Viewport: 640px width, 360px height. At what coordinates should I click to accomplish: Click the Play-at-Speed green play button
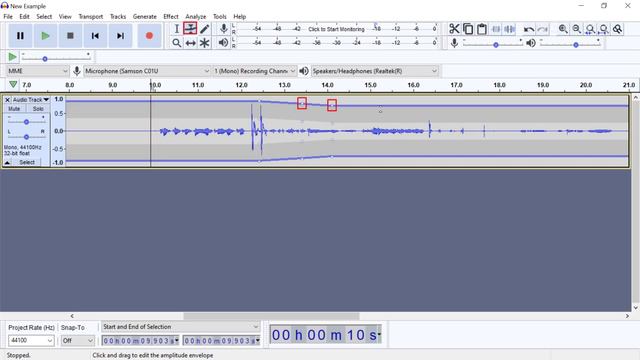click(13, 57)
